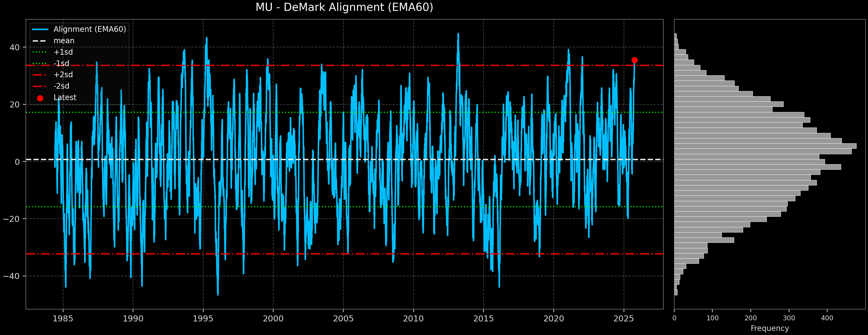Click the 0 y-axis tick label

pyautogui.click(x=17, y=162)
